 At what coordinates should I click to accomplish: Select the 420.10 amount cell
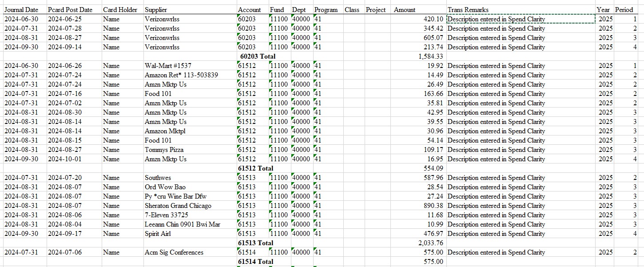419,19
